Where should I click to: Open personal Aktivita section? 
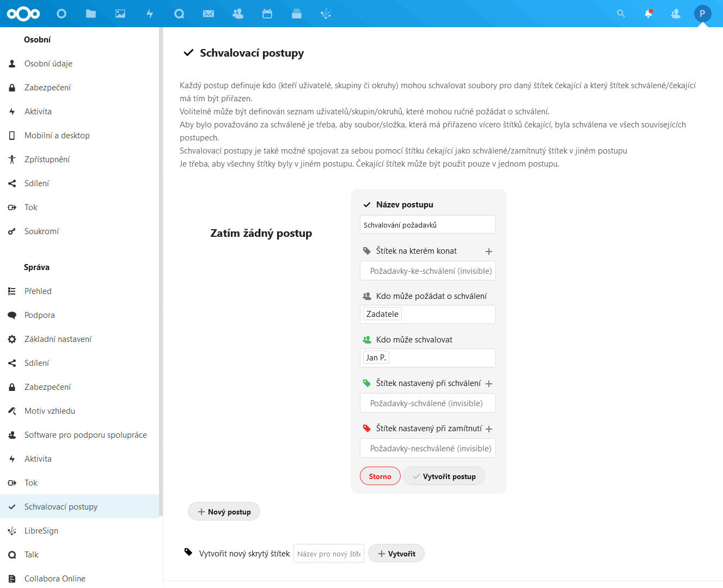[79, 112]
